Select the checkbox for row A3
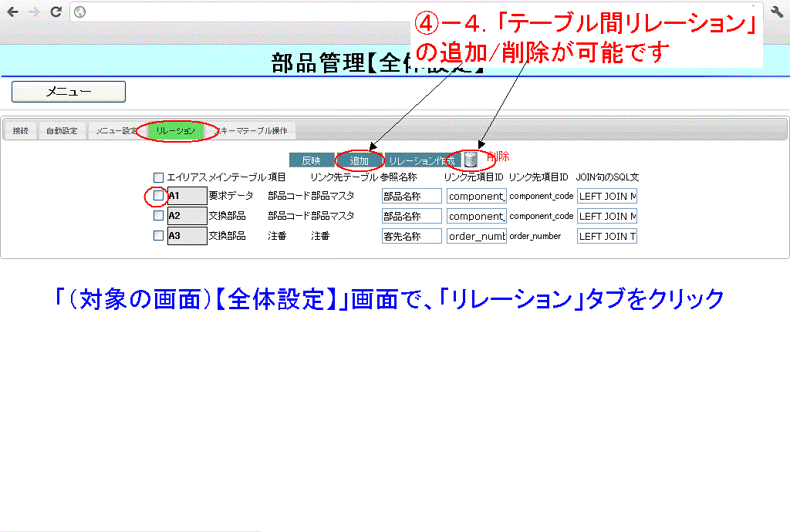Viewport: 790px width, 532px height. pyautogui.click(x=158, y=236)
